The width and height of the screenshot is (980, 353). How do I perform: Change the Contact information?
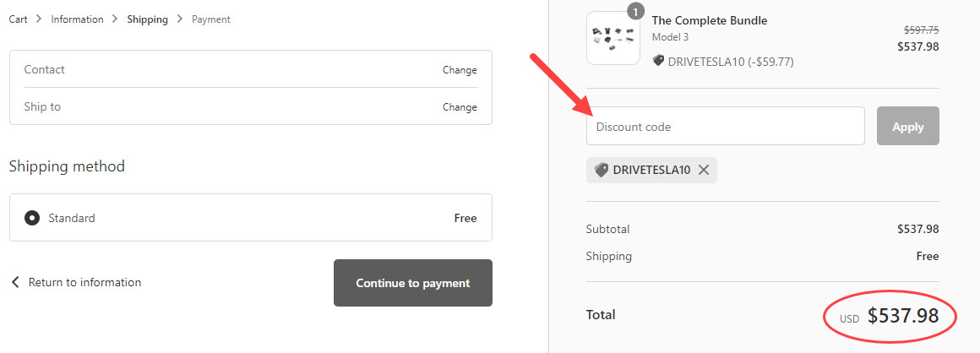(x=460, y=70)
